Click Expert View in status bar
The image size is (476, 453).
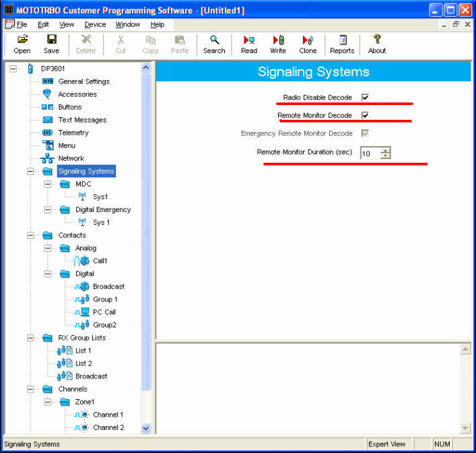tap(386, 444)
